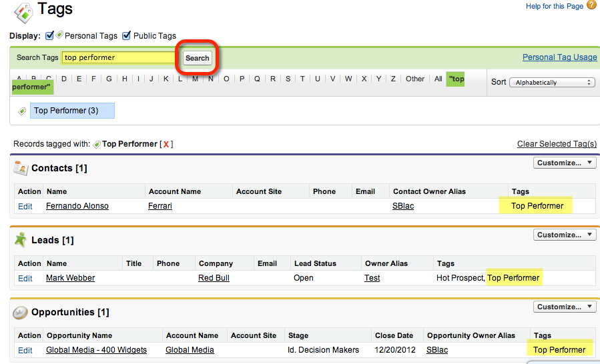This screenshot has height=364, width=600.
Task: Remove Top Performer tag with red X
Action: click(x=166, y=144)
